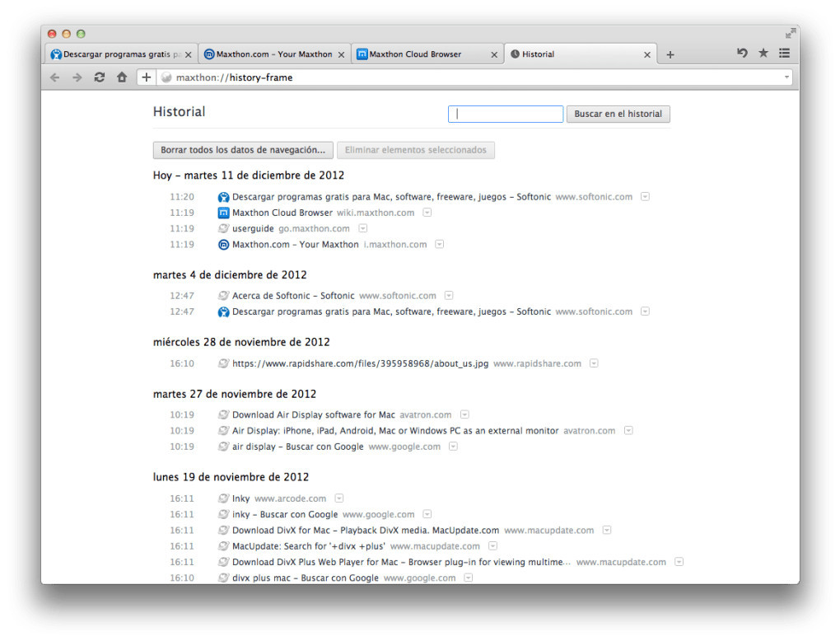
Task: Open favorites star icon
Action: click(763, 53)
